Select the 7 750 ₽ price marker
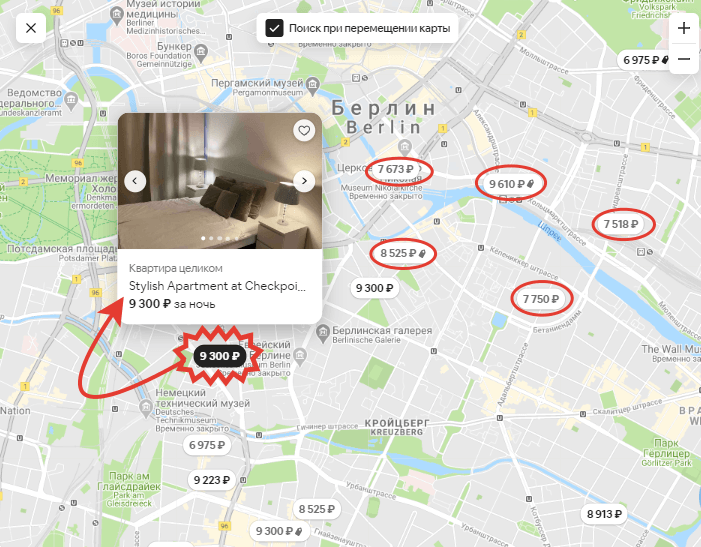The height and width of the screenshot is (547, 701). click(541, 299)
